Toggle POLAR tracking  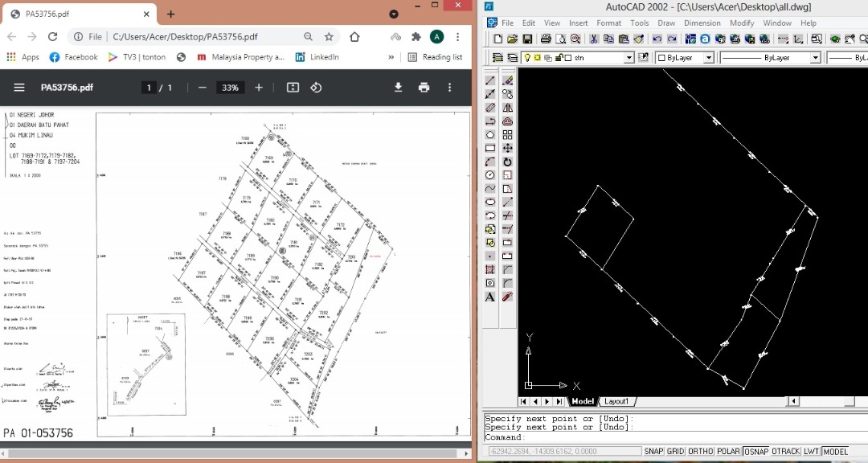coord(728,452)
